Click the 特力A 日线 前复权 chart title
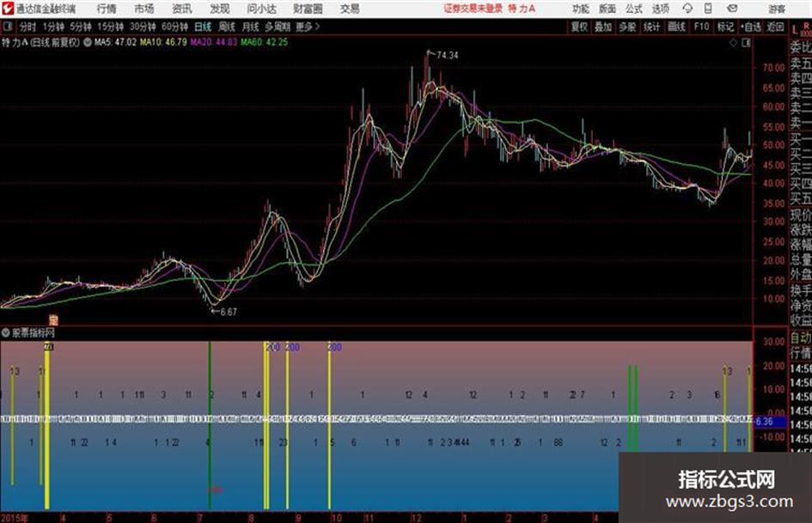 (x=40, y=42)
